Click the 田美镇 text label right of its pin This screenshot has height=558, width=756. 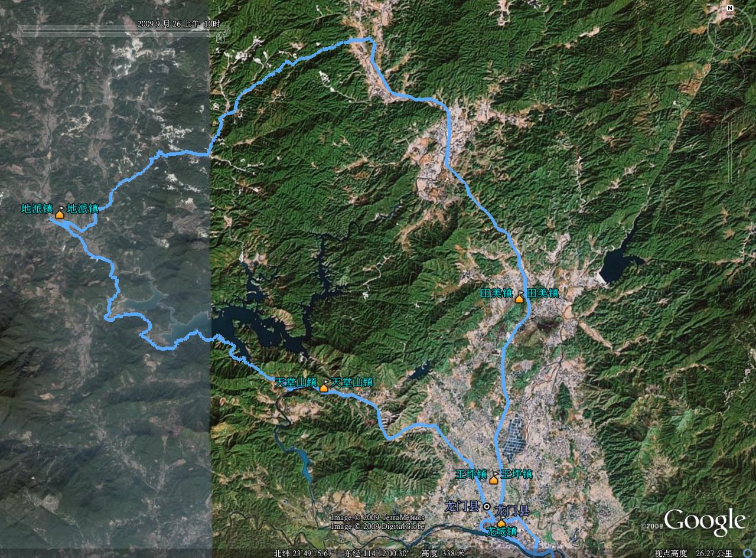pos(542,292)
